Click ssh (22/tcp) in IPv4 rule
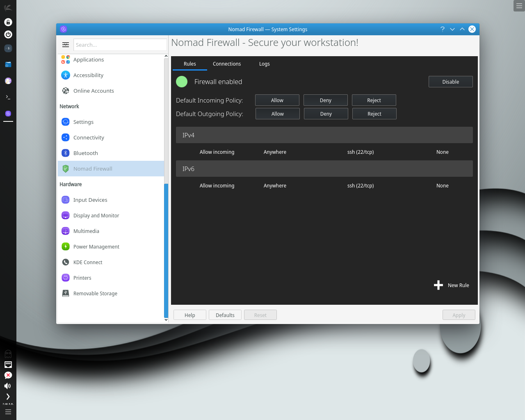This screenshot has width=525, height=420. pyautogui.click(x=361, y=152)
